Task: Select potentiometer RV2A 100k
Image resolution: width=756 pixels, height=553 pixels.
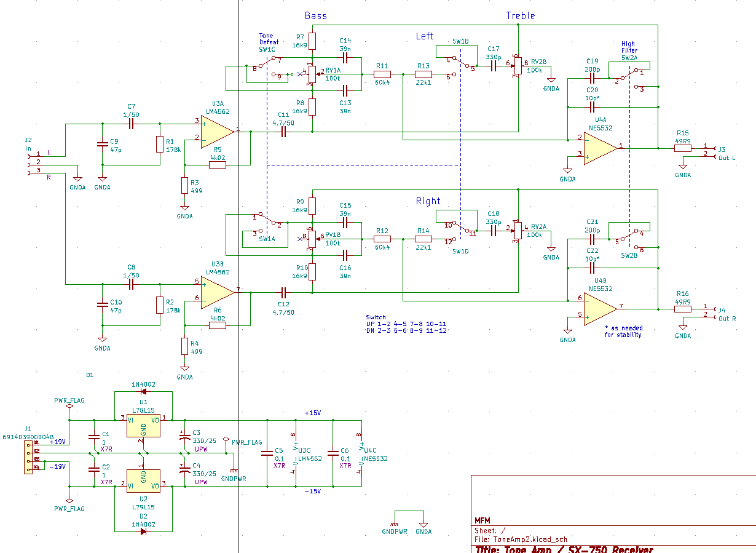Action: (x=518, y=231)
